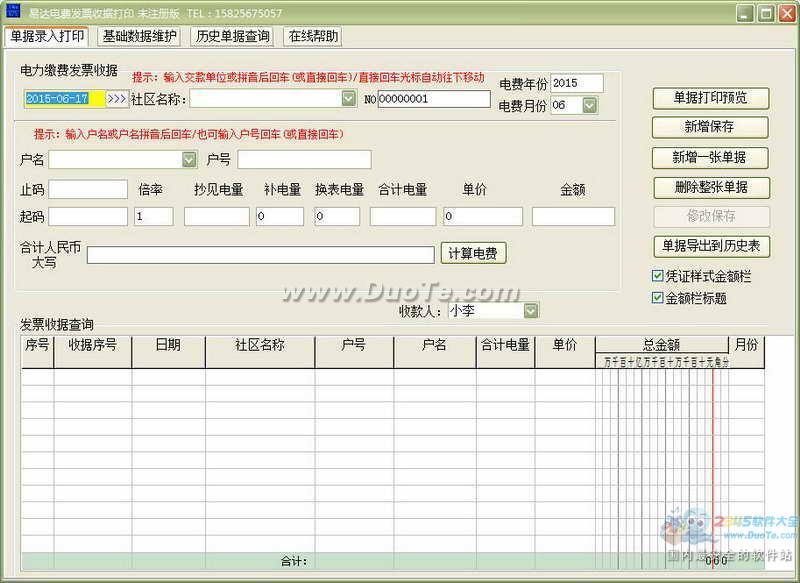
Task: Click the 户号 input field
Action: pyautogui.click(x=304, y=160)
